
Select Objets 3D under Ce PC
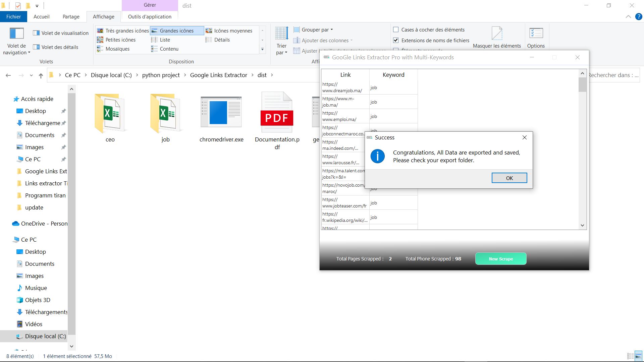pos(38,300)
